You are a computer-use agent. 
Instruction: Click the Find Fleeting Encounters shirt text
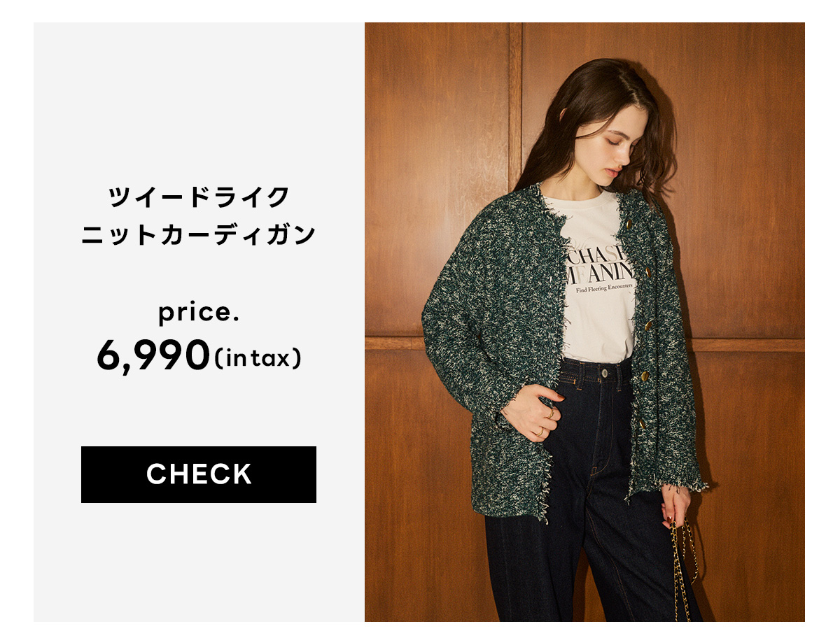point(602,288)
